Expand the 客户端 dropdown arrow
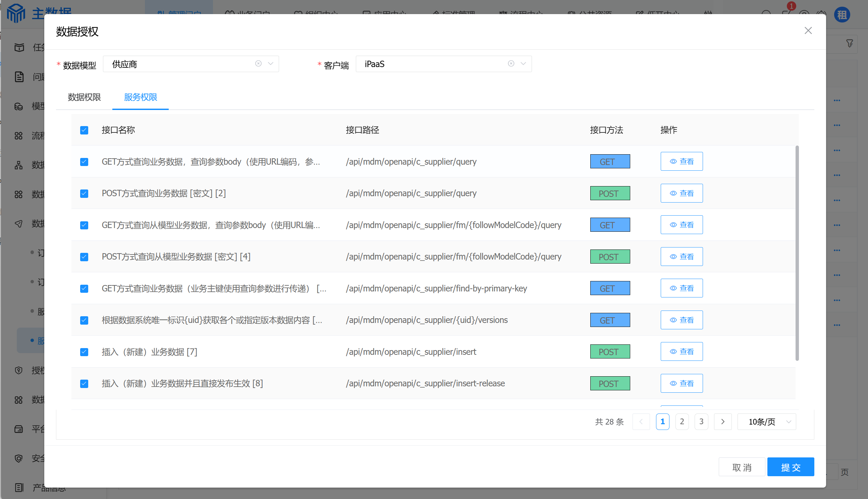The width and height of the screenshot is (868, 499). pyautogui.click(x=523, y=64)
